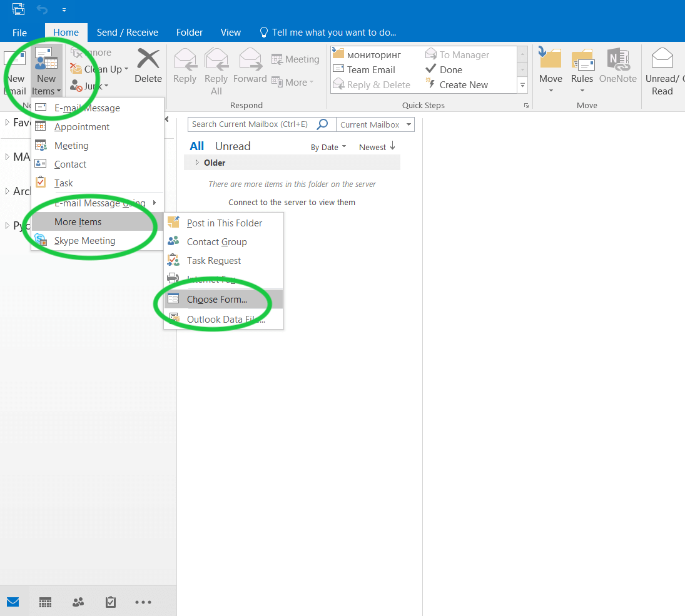Click the Reply envelope icon
This screenshot has height=616, width=685.
[185, 59]
